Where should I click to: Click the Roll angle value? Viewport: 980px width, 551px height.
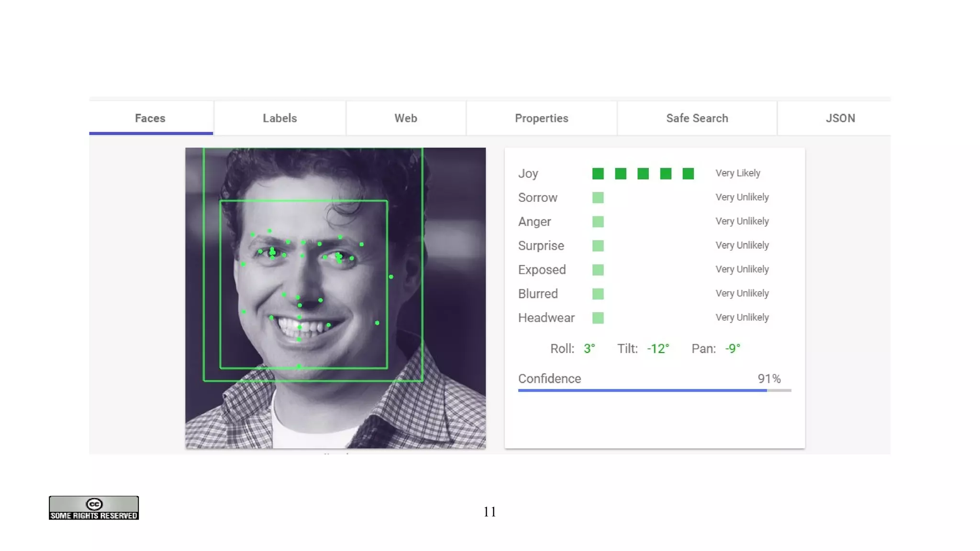click(589, 349)
